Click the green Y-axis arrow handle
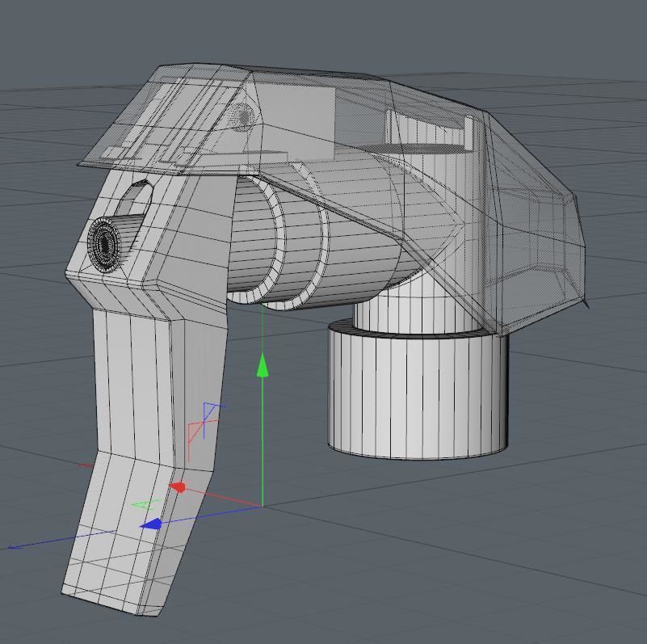The width and height of the screenshot is (647, 644). [262, 368]
